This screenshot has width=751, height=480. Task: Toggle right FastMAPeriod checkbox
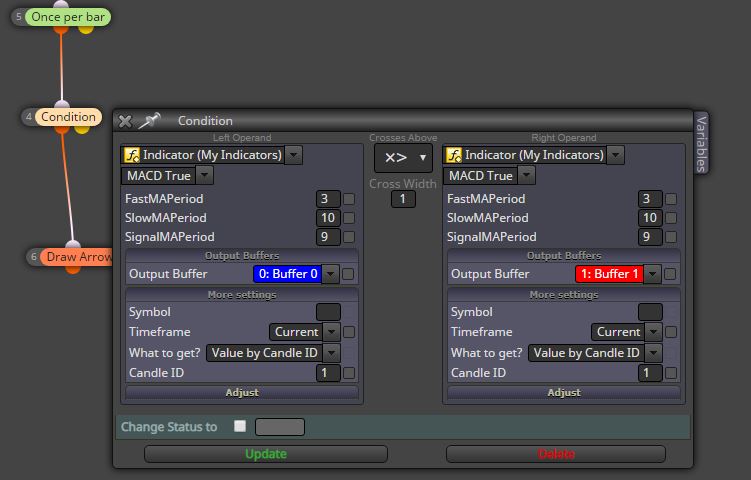pos(671,199)
